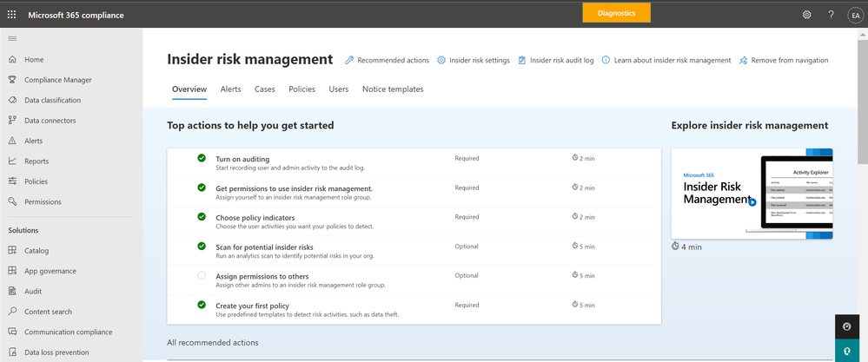Click the '4 min' video duration label
The image size is (868, 362).
pos(692,247)
